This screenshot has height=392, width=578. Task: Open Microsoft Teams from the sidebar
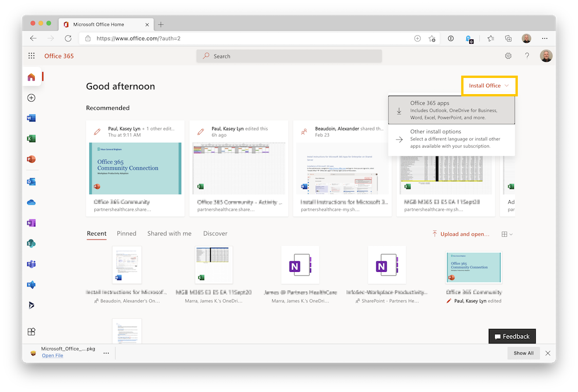point(31,264)
